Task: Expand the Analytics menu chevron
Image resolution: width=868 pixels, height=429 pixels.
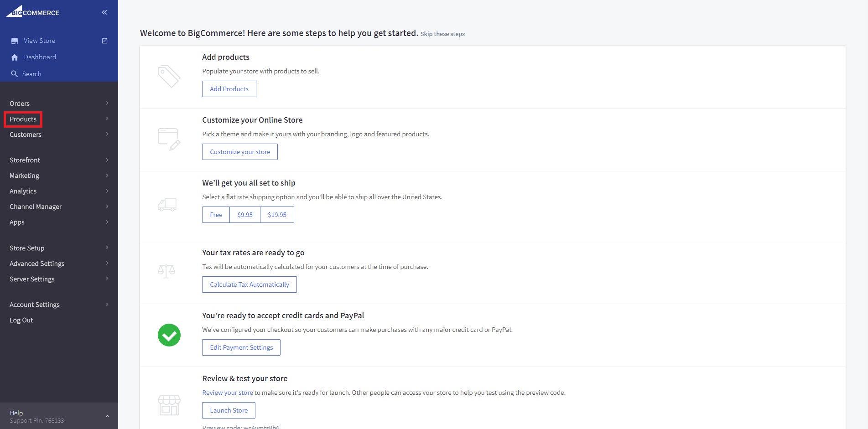Action: [x=107, y=191]
